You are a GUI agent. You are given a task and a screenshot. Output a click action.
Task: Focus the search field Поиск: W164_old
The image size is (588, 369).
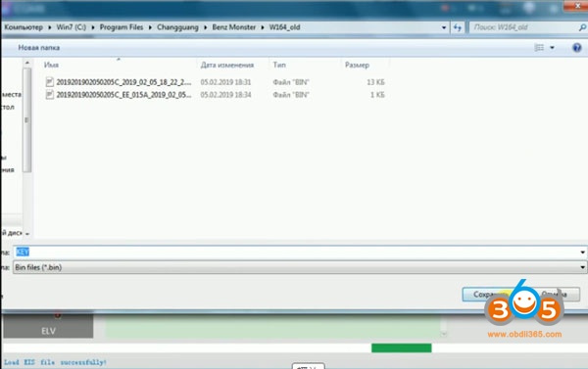click(x=522, y=27)
